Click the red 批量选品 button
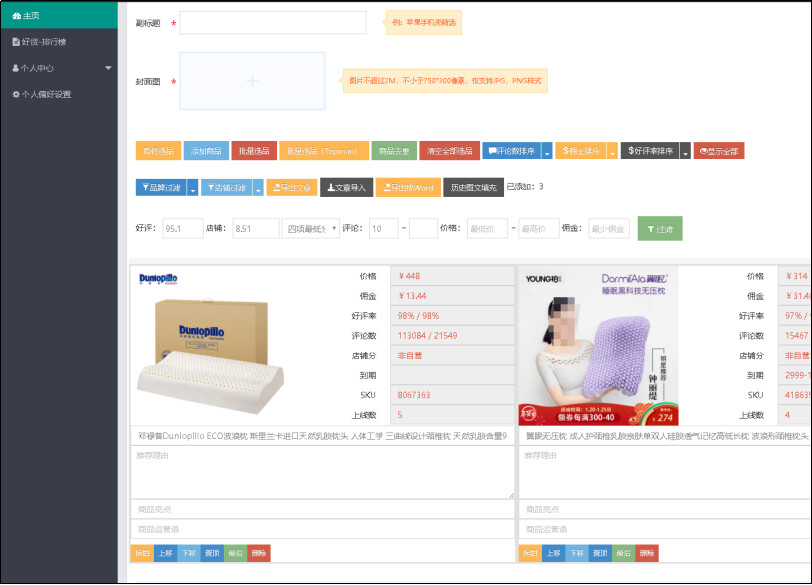Image resolution: width=812 pixels, height=585 pixels. [254, 151]
